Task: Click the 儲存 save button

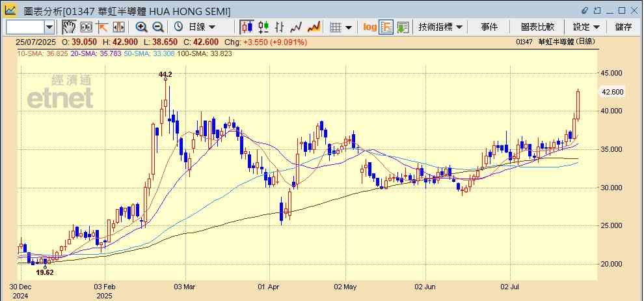Action: pyautogui.click(x=623, y=27)
